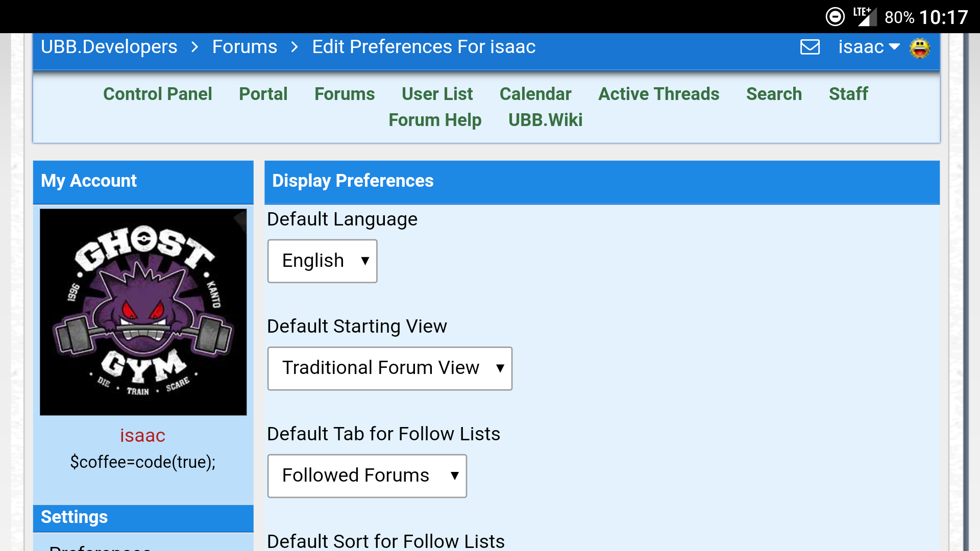980x551 pixels.
Task: View Active Threads
Action: point(659,94)
